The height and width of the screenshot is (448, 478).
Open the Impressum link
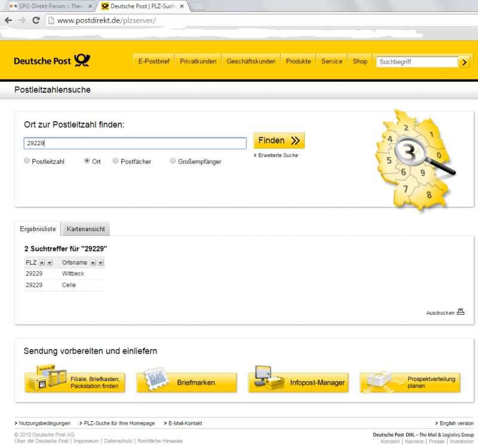coord(86,441)
